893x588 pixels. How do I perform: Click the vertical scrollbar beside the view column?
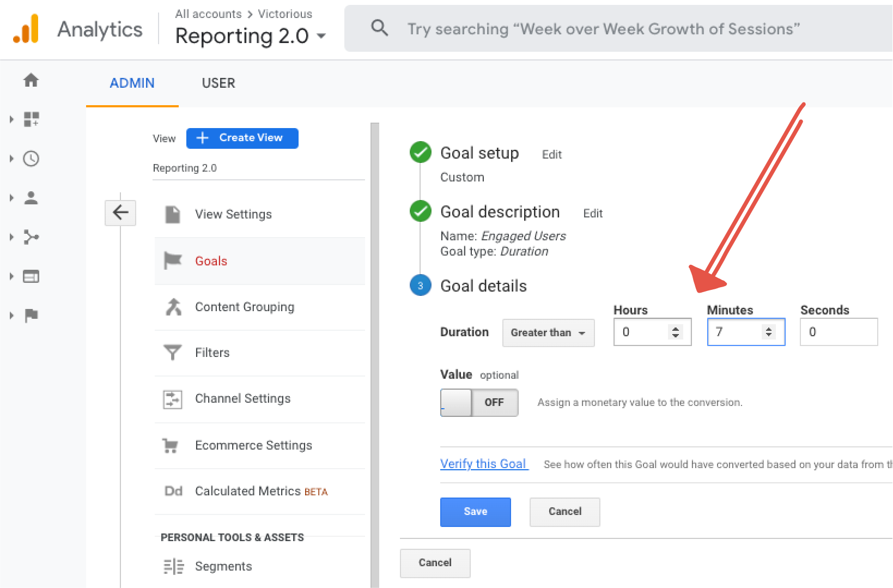[x=374, y=354]
